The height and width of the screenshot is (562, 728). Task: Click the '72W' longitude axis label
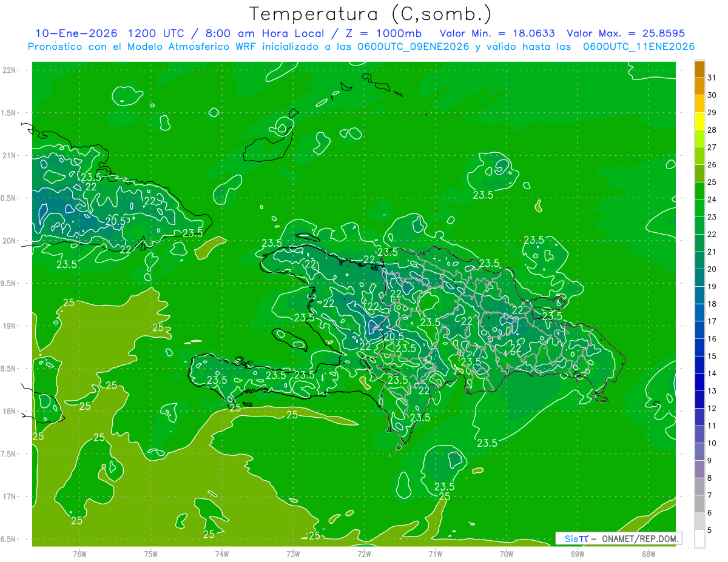click(x=364, y=554)
